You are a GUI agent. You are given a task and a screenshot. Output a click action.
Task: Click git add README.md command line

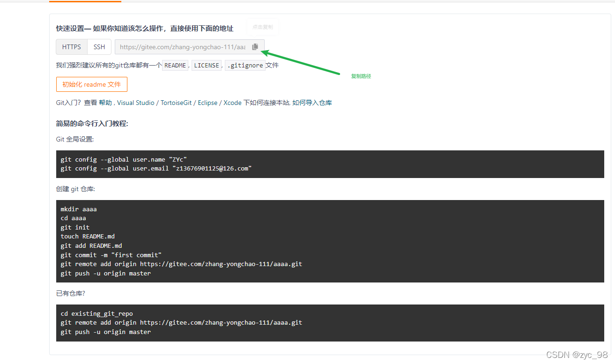[x=91, y=245]
